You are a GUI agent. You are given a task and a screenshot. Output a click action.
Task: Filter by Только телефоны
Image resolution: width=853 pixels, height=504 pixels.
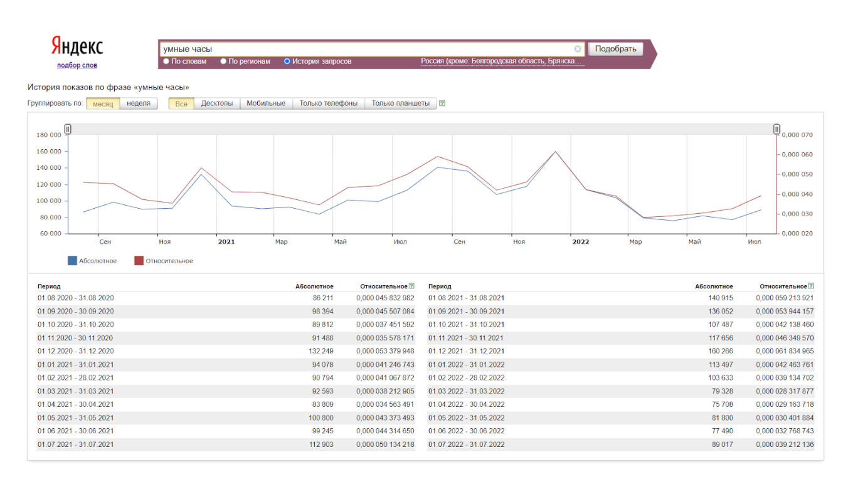[x=329, y=103]
